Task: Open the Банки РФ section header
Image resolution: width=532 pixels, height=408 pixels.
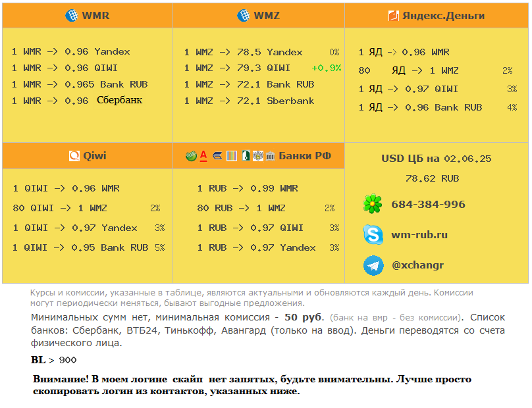Action: click(259, 156)
